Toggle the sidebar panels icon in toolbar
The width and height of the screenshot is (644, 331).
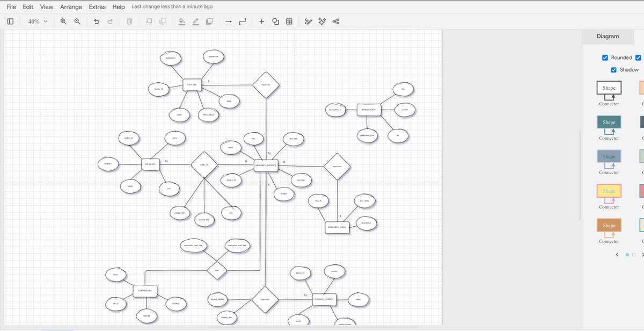[x=10, y=21]
